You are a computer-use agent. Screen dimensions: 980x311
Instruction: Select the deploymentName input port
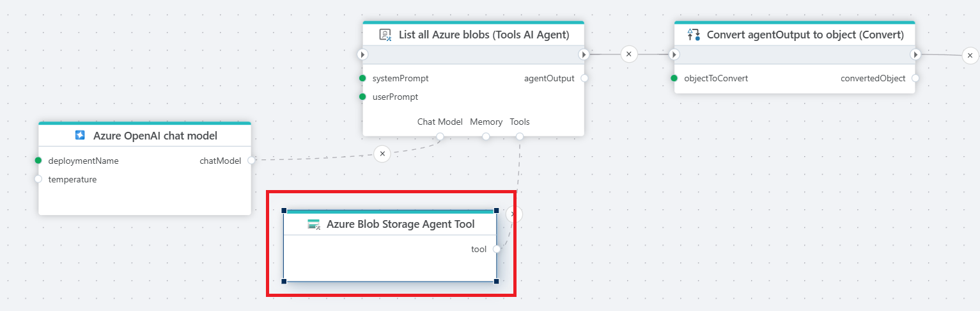click(x=38, y=161)
